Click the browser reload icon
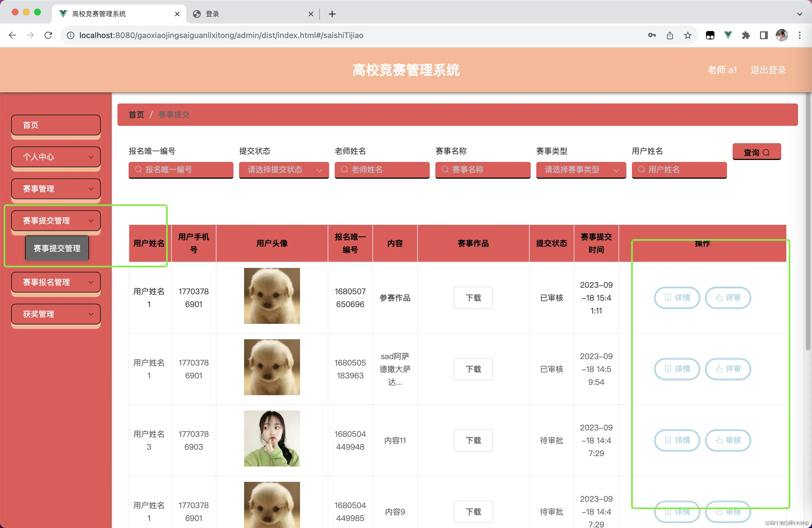The width and height of the screenshot is (812, 528). pos(48,35)
